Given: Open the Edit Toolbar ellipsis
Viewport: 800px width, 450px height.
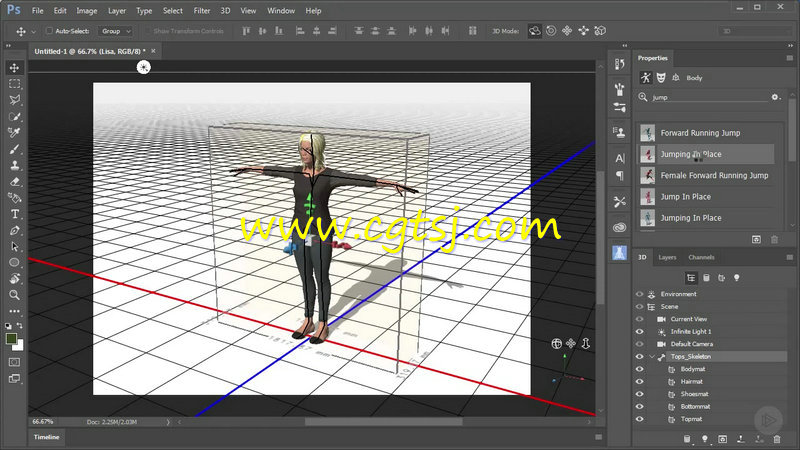Looking at the screenshot, I should (14, 311).
